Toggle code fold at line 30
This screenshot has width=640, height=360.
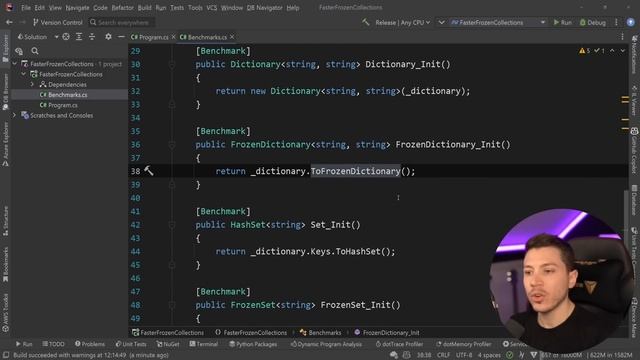[172, 64]
